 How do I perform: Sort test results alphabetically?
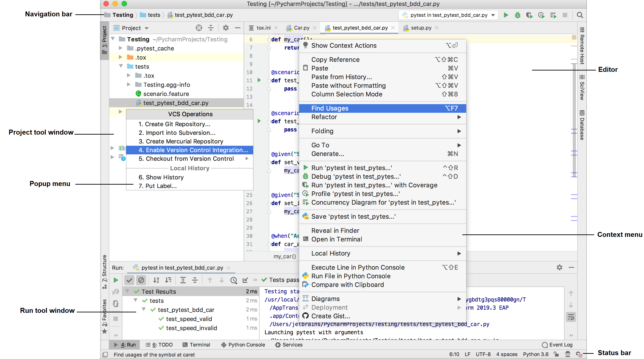[156, 280]
